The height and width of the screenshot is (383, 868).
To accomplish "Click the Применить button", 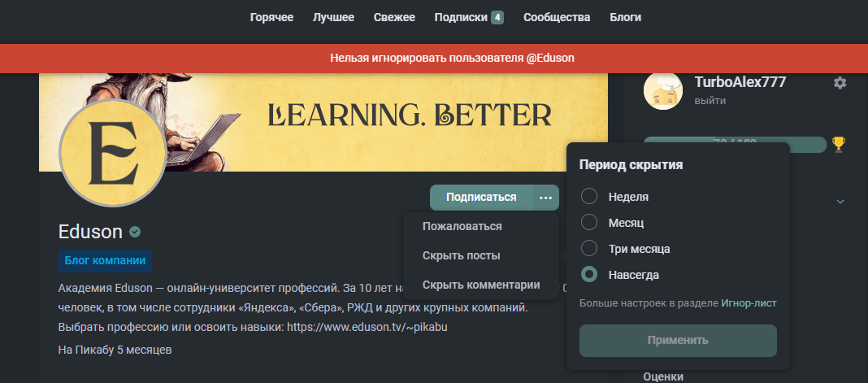I will coord(678,341).
